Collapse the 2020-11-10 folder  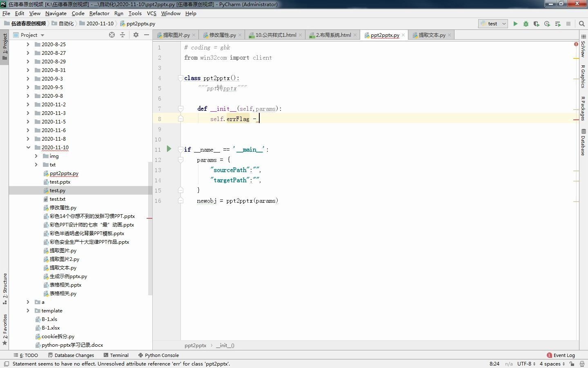[28, 147]
